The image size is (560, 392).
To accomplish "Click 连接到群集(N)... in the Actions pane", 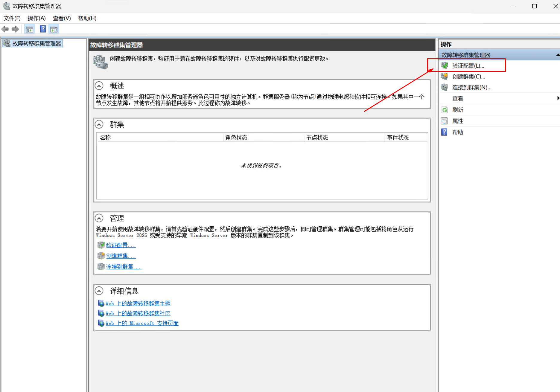I will [471, 87].
